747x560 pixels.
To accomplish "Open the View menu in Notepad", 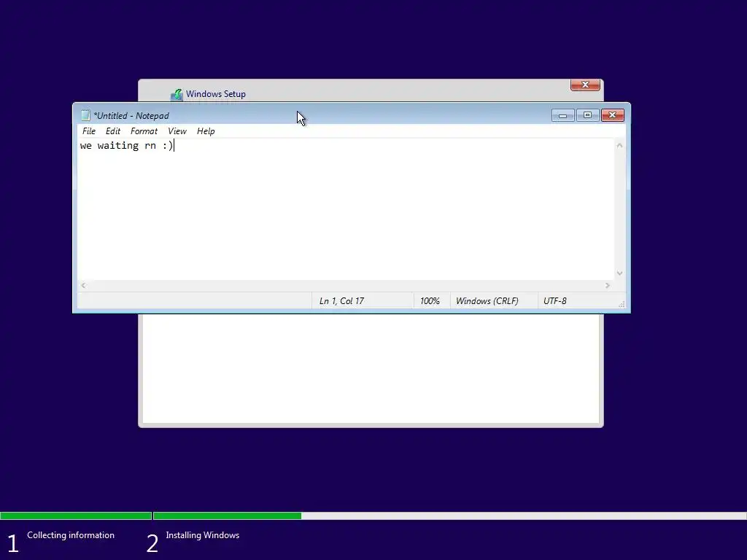I will point(177,131).
